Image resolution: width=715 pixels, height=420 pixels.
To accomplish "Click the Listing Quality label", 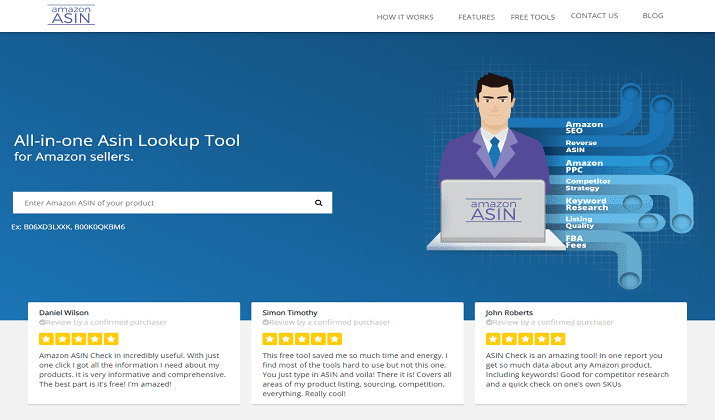I will coord(580,222).
